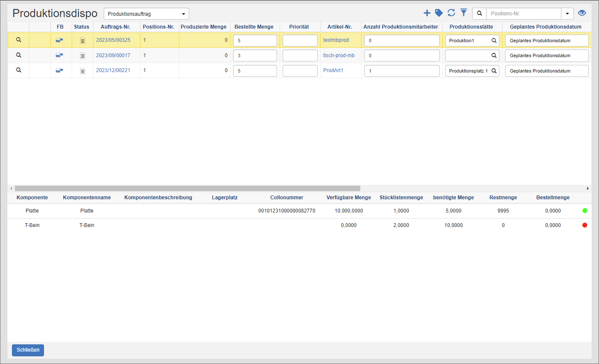Screen dimensions: 599x364
Task: Click status document icon for 2023/05/00325
Action: pos(82,41)
